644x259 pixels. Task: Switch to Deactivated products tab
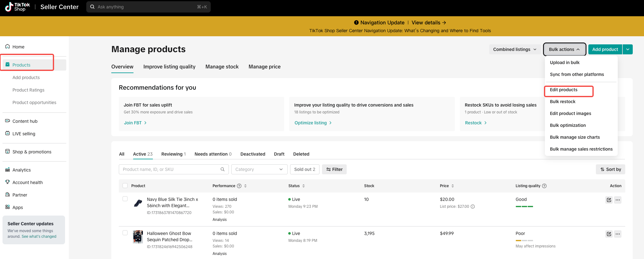(x=253, y=154)
